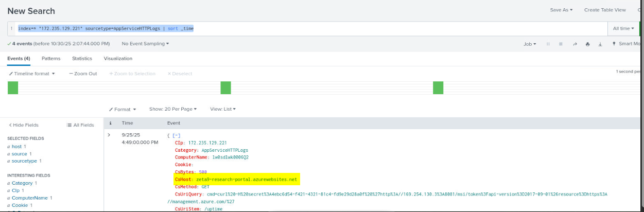Viewport: 644px width, 212px height.
Task: Click CIp value 172.235.129.221
Action: (207, 143)
